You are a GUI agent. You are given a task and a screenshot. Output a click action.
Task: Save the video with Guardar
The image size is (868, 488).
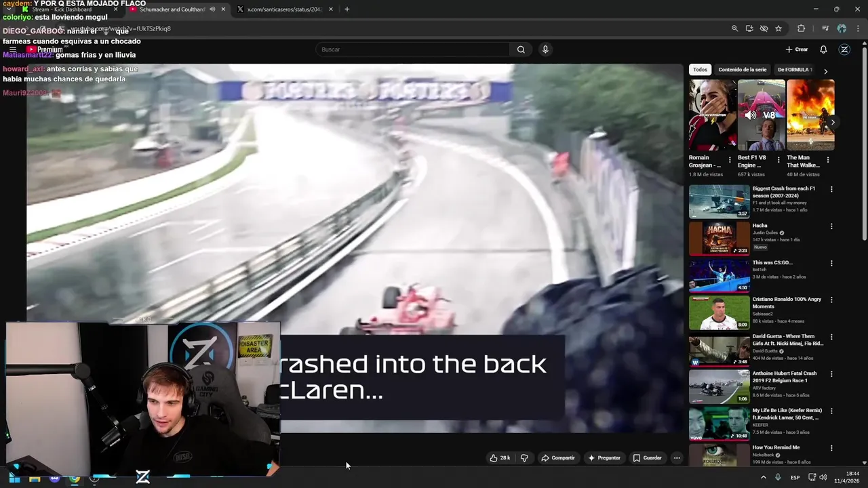(647, 458)
